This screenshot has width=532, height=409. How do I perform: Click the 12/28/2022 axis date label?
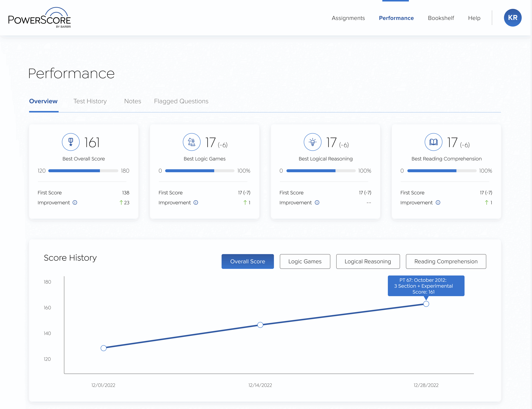(x=426, y=385)
